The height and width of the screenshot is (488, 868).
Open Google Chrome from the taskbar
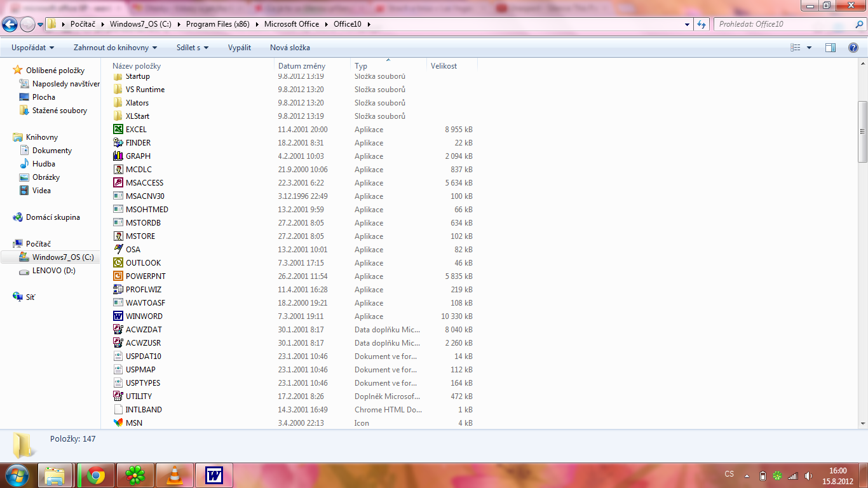(x=96, y=475)
